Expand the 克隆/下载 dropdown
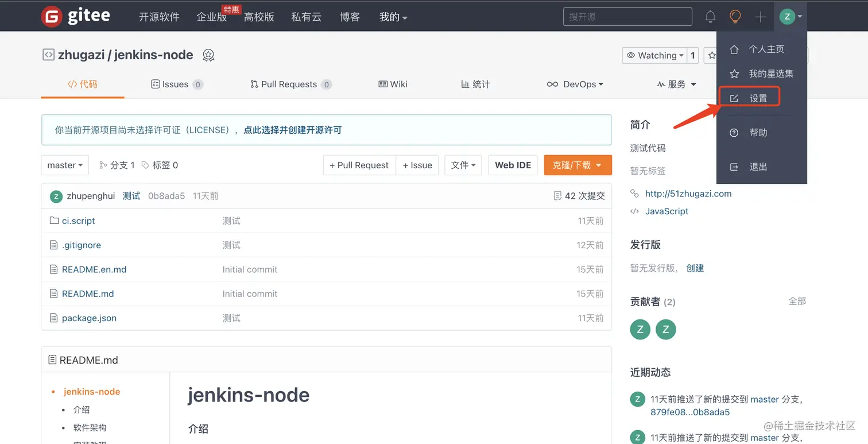 578,165
